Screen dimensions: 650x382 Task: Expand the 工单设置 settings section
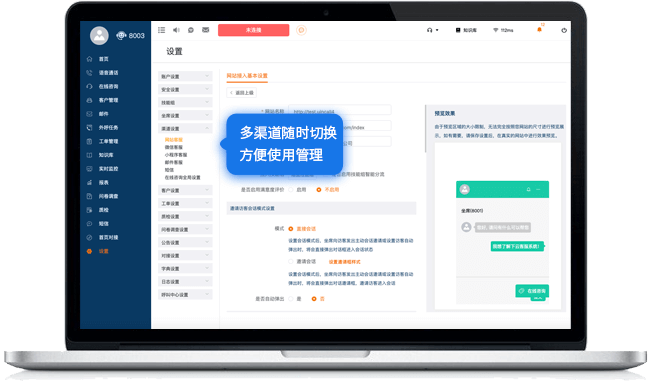(185, 203)
